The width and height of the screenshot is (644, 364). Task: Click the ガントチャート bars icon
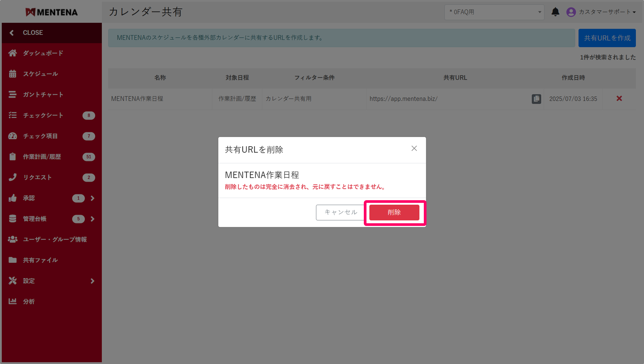[12, 95]
